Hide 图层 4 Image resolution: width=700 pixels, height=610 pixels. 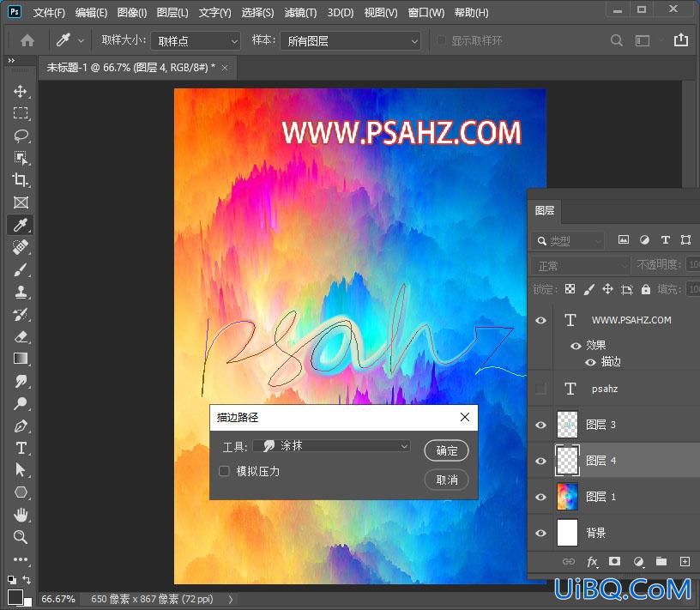(x=540, y=461)
